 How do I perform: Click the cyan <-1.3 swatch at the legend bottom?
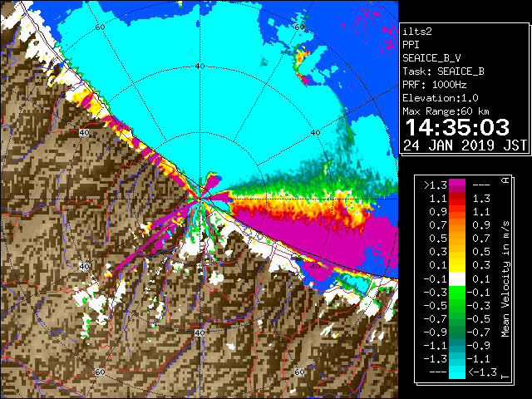(457, 372)
